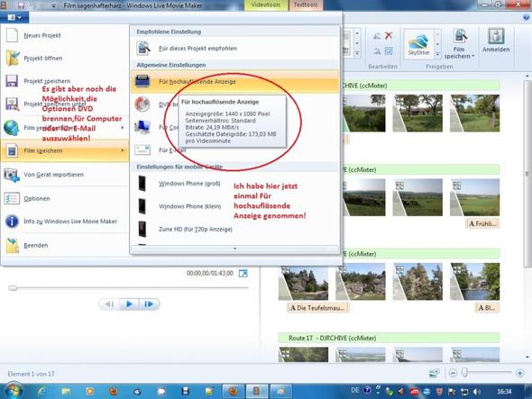This screenshot has width=532, height=399.
Task: Choose Projekt speichern menu entry
Action: click(64, 81)
